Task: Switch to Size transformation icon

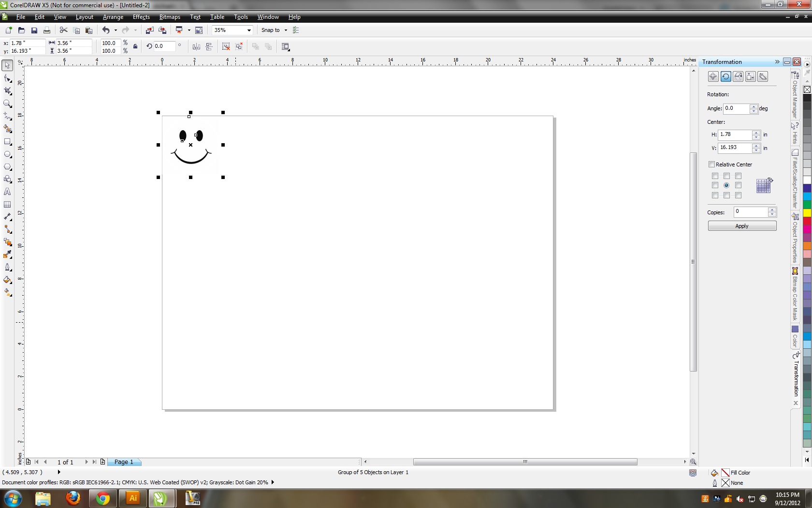Action: (751, 76)
